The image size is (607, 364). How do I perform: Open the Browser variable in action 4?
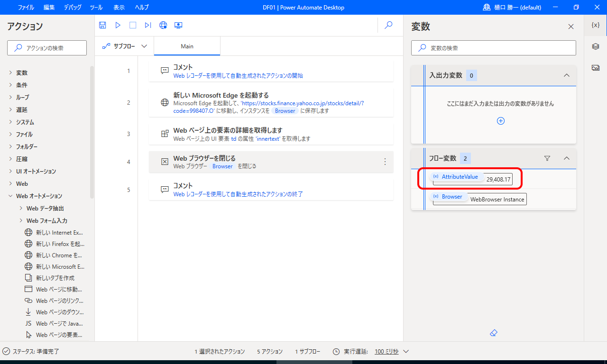[222, 166]
